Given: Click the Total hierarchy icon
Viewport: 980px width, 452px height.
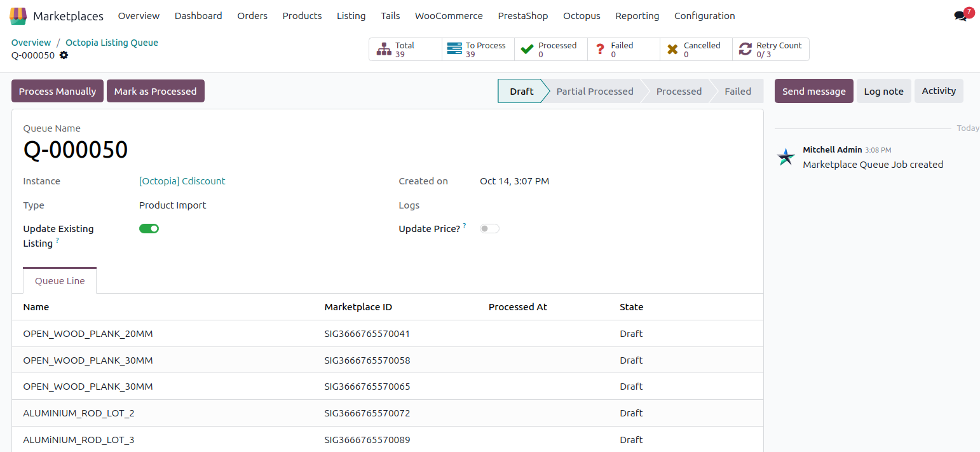Looking at the screenshot, I should click(x=384, y=50).
